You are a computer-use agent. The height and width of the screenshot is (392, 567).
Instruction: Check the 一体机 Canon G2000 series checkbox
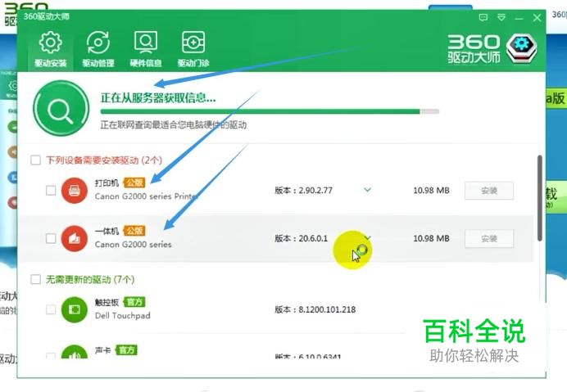(51, 238)
